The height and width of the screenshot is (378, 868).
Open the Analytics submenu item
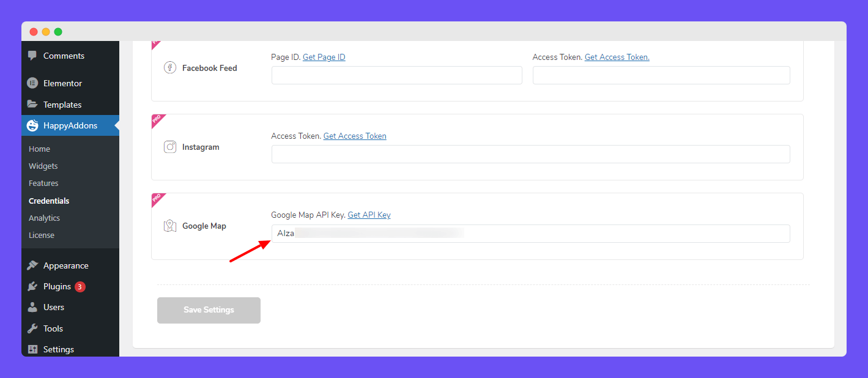pyautogui.click(x=44, y=218)
